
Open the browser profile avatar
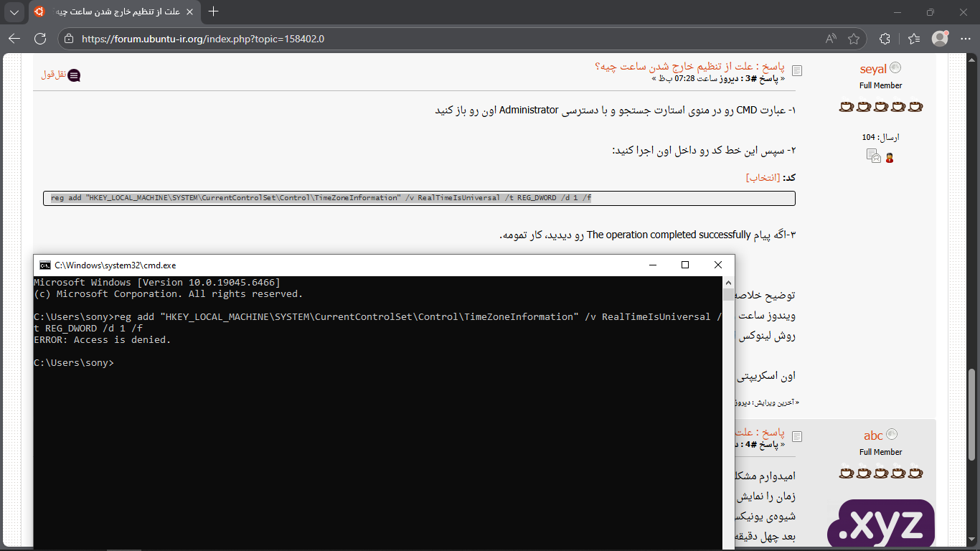click(x=939, y=39)
